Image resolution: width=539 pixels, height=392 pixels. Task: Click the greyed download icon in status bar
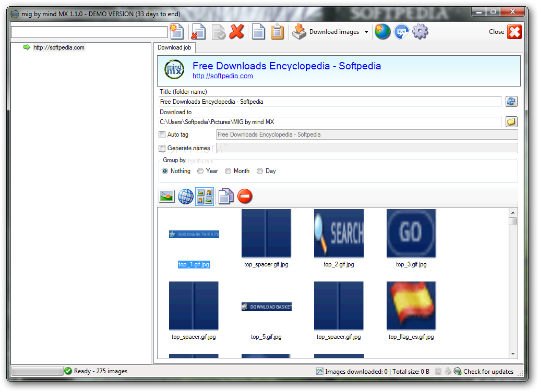point(448,371)
